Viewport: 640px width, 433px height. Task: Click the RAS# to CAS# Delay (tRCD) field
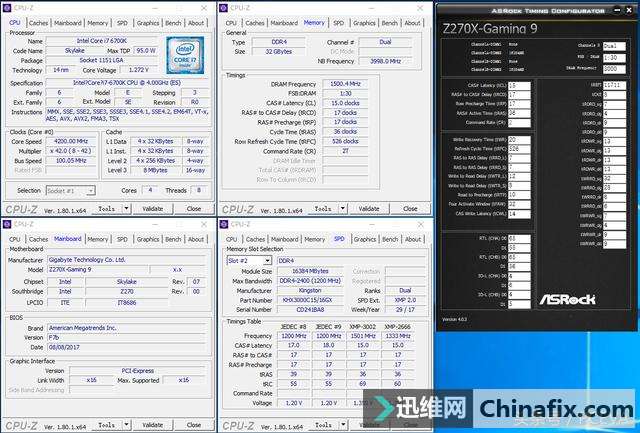[x=519, y=95]
